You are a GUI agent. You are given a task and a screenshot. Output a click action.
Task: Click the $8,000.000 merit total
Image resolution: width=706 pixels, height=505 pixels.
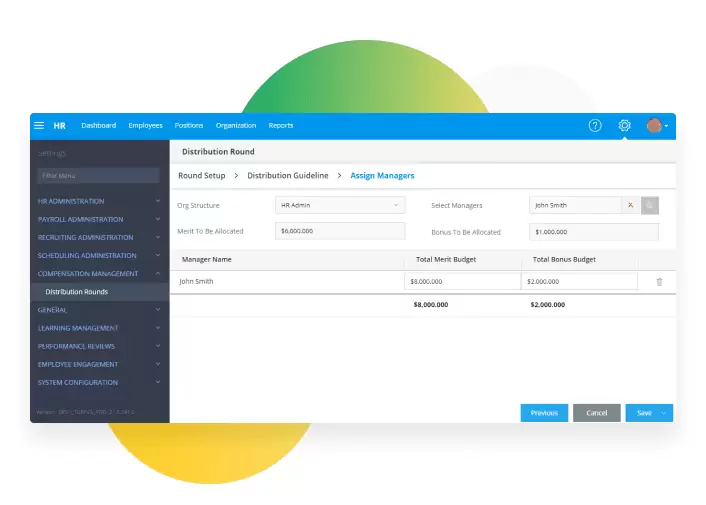pos(431,305)
